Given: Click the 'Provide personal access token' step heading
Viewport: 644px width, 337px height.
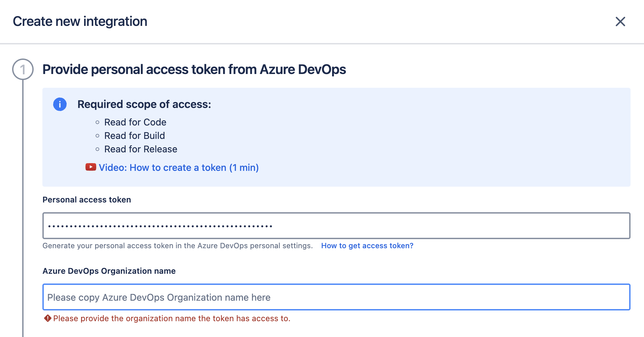Looking at the screenshot, I should [194, 70].
